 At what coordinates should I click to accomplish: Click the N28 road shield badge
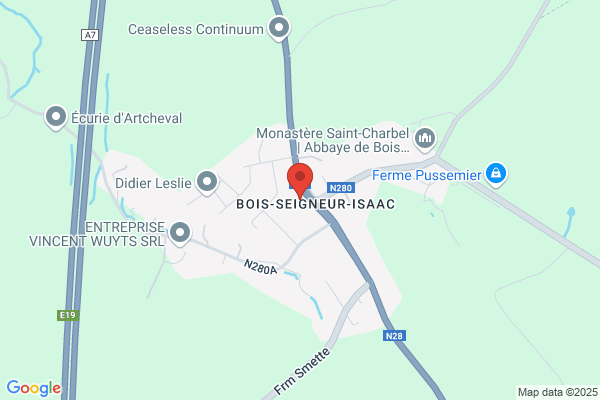pyautogui.click(x=394, y=336)
